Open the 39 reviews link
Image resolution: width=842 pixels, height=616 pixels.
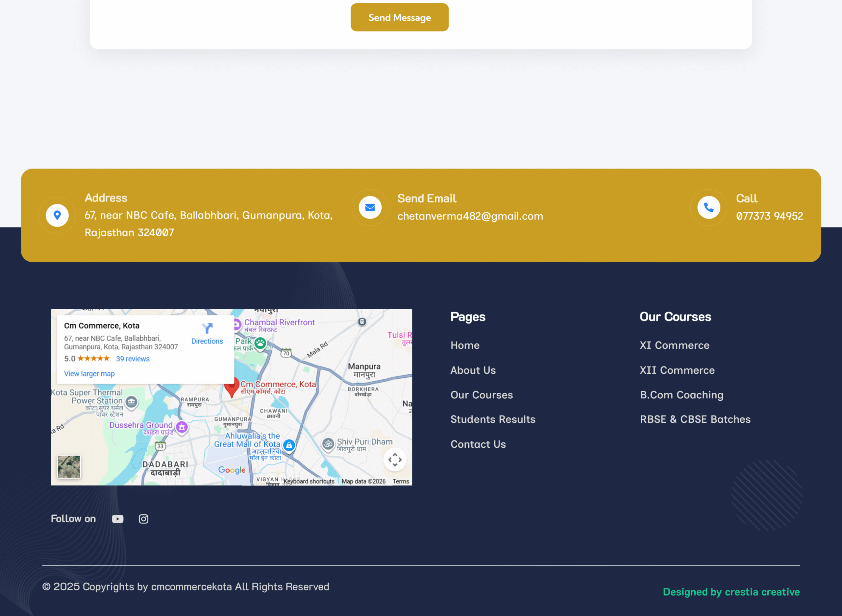(133, 359)
